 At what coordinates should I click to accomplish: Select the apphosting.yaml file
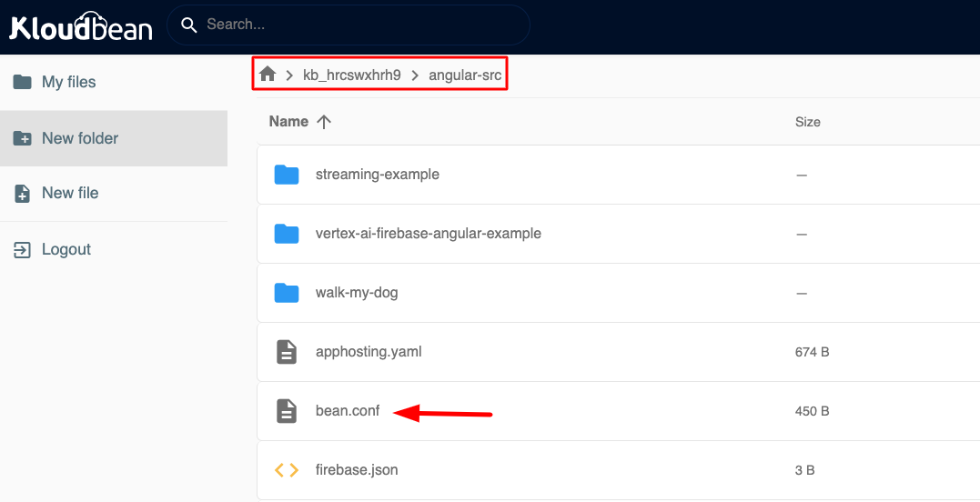point(369,352)
